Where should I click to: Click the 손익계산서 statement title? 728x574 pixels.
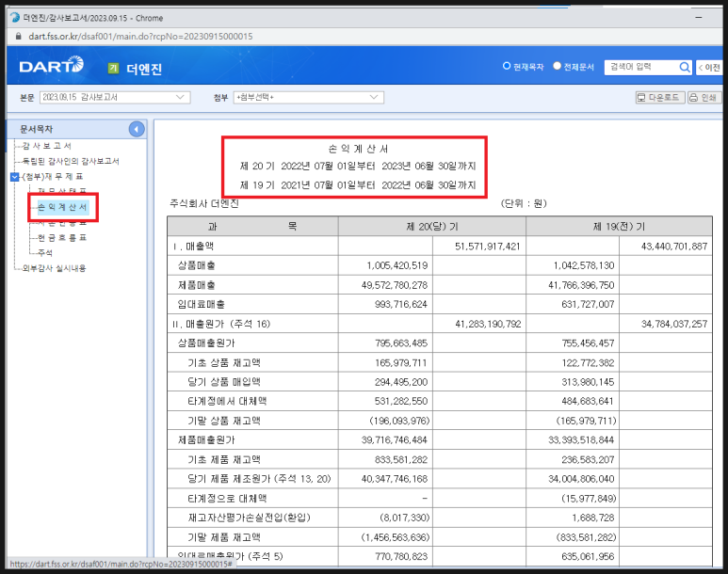click(358, 149)
